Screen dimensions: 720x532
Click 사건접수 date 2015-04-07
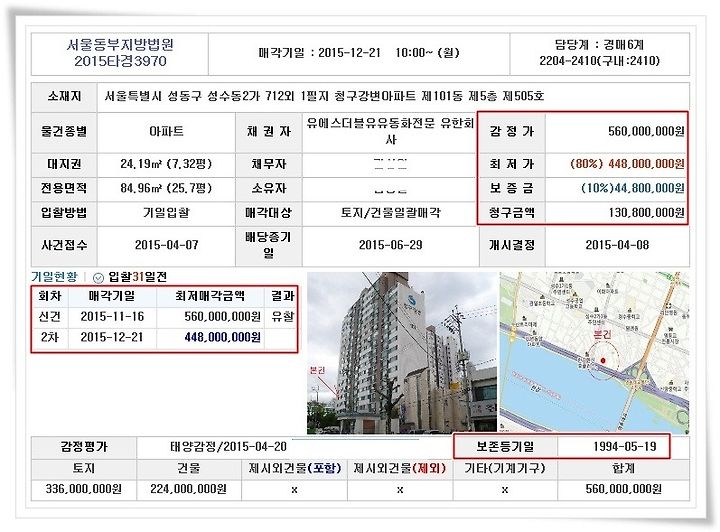pos(166,245)
